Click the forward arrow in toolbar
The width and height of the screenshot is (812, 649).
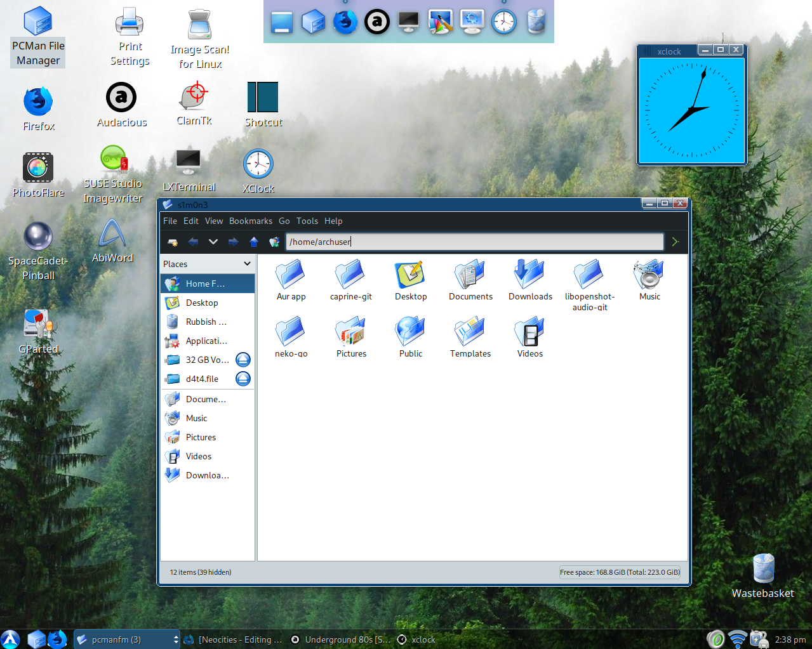[x=233, y=242]
